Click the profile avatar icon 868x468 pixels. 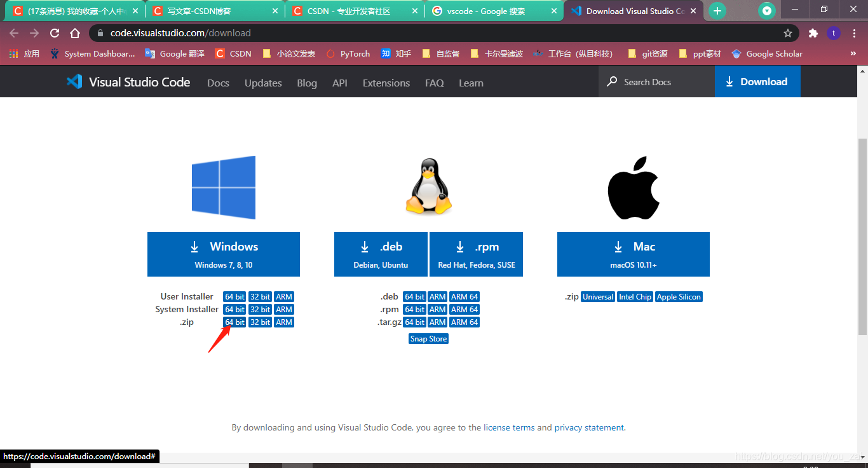click(834, 33)
